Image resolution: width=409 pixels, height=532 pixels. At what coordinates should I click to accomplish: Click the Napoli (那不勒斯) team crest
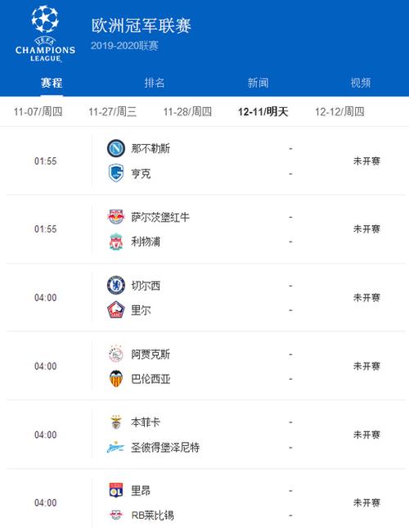pos(116,148)
